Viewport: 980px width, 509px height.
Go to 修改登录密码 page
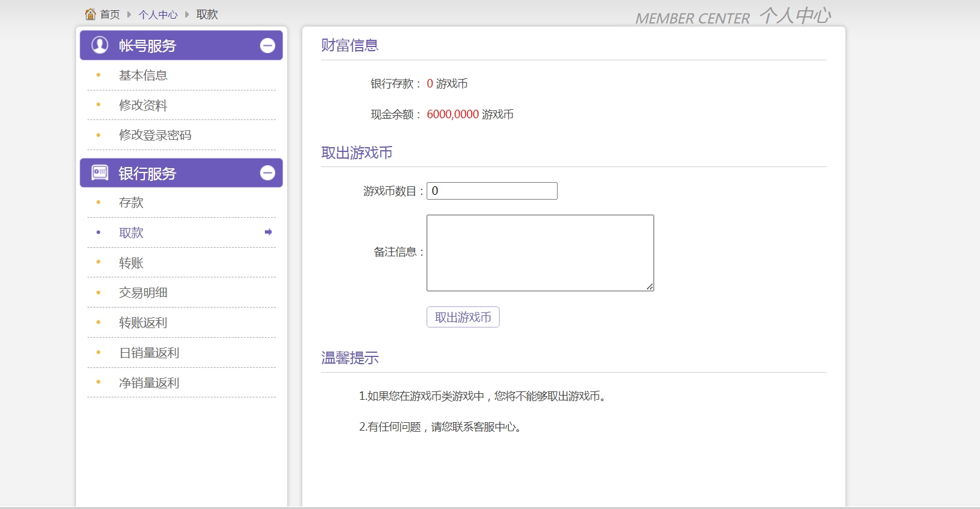click(x=155, y=135)
